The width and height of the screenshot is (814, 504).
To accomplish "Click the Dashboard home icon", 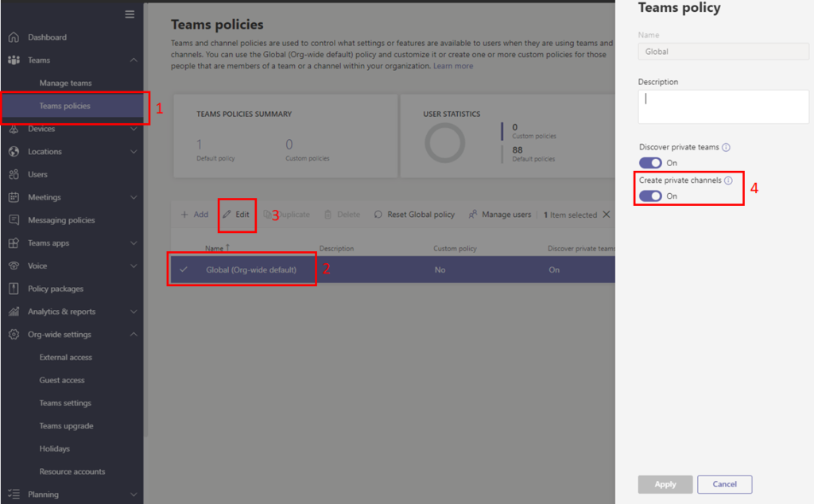I will tap(14, 37).
